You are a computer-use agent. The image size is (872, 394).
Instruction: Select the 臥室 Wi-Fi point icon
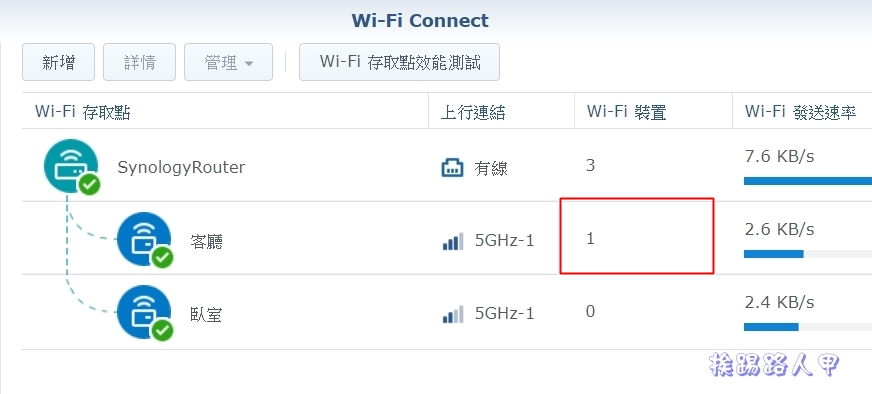144,312
